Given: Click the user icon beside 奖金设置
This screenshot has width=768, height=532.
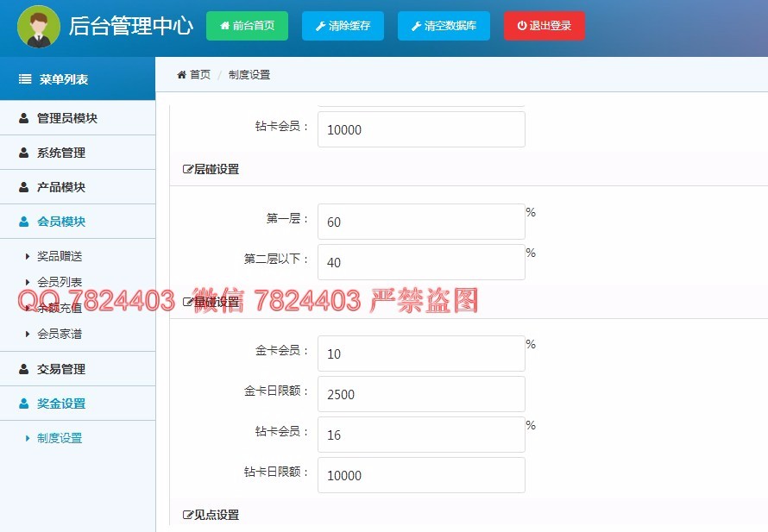Looking at the screenshot, I should (x=23, y=404).
